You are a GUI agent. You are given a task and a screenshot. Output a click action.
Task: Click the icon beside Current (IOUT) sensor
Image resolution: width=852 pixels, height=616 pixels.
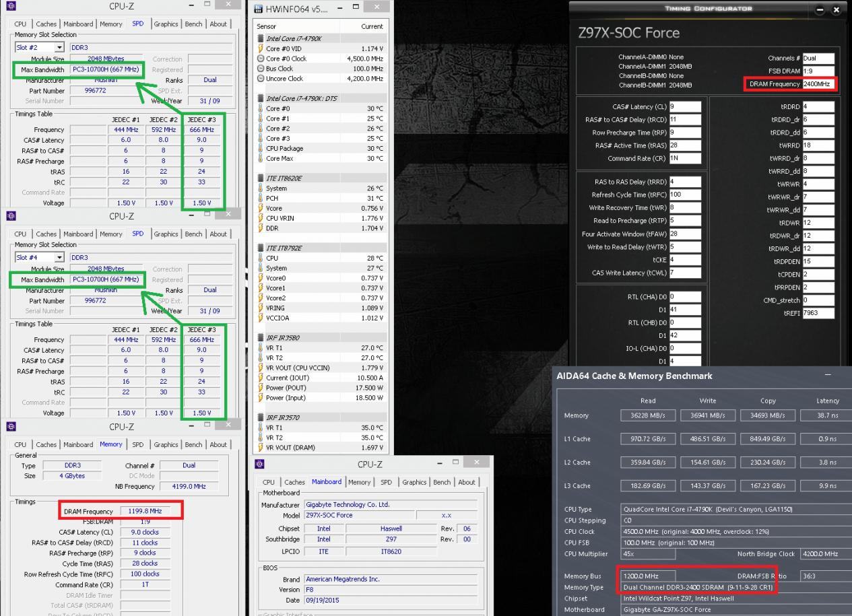coord(261,378)
